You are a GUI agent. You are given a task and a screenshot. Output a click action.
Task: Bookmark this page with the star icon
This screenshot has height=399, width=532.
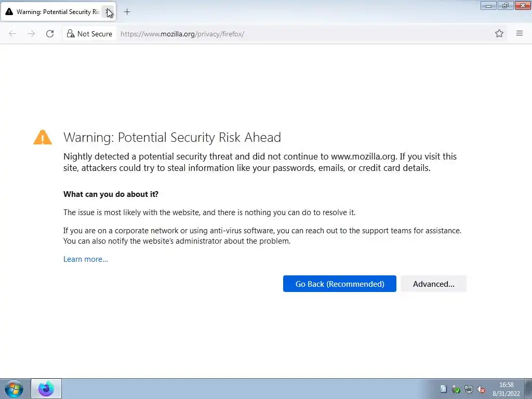coord(499,33)
